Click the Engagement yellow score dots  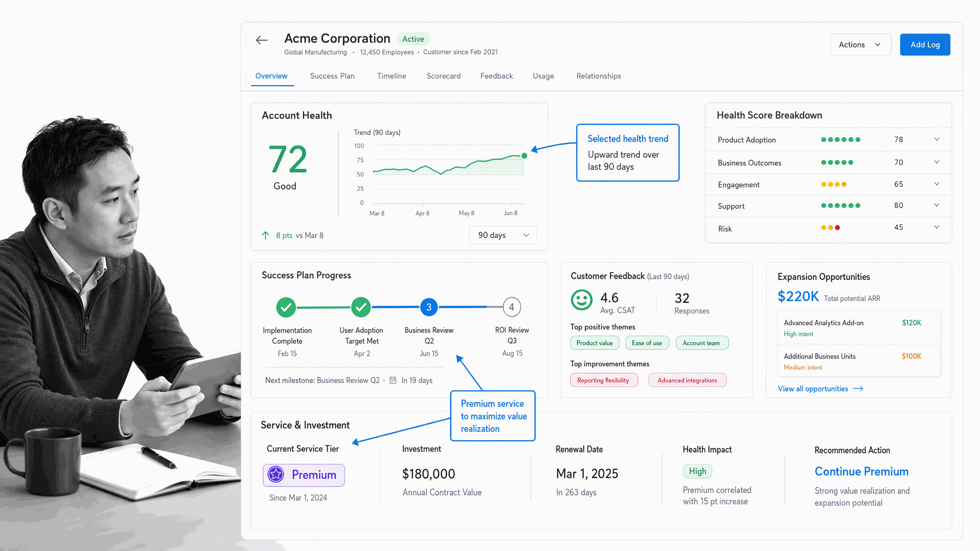click(834, 184)
